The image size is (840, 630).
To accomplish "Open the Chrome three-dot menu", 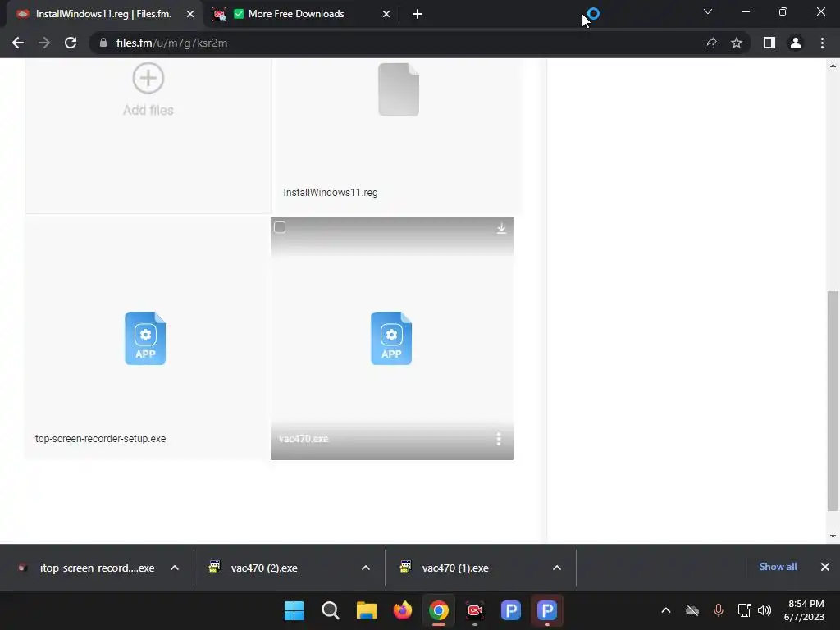I will point(822,43).
